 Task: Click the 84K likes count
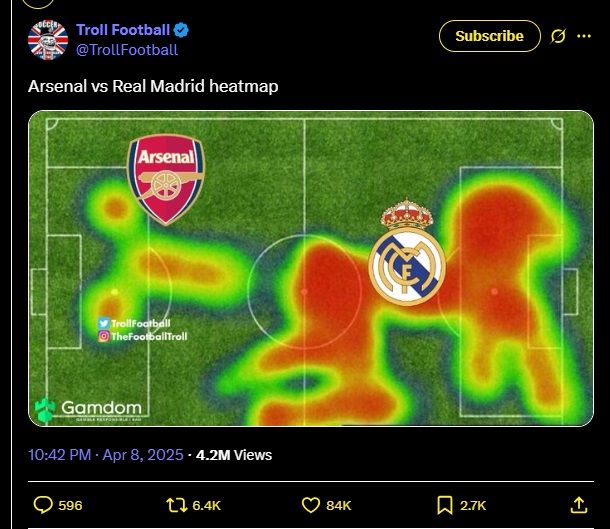[x=338, y=505]
